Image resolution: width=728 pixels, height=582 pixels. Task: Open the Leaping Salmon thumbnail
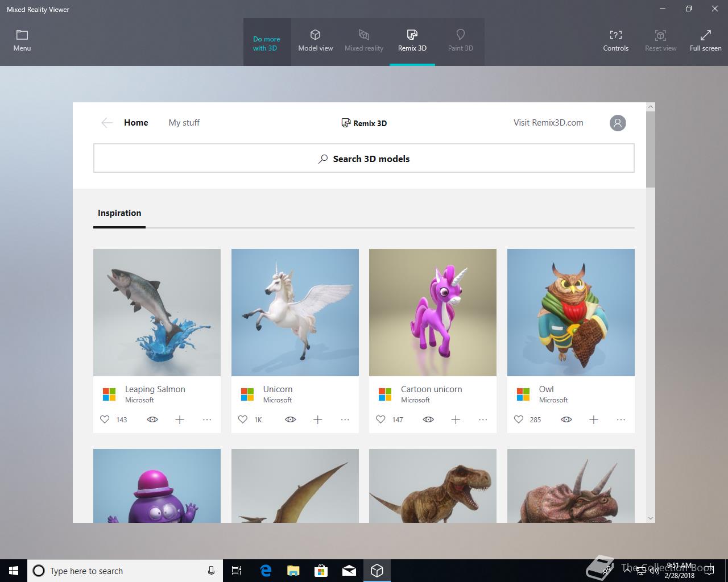(x=157, y=313)
